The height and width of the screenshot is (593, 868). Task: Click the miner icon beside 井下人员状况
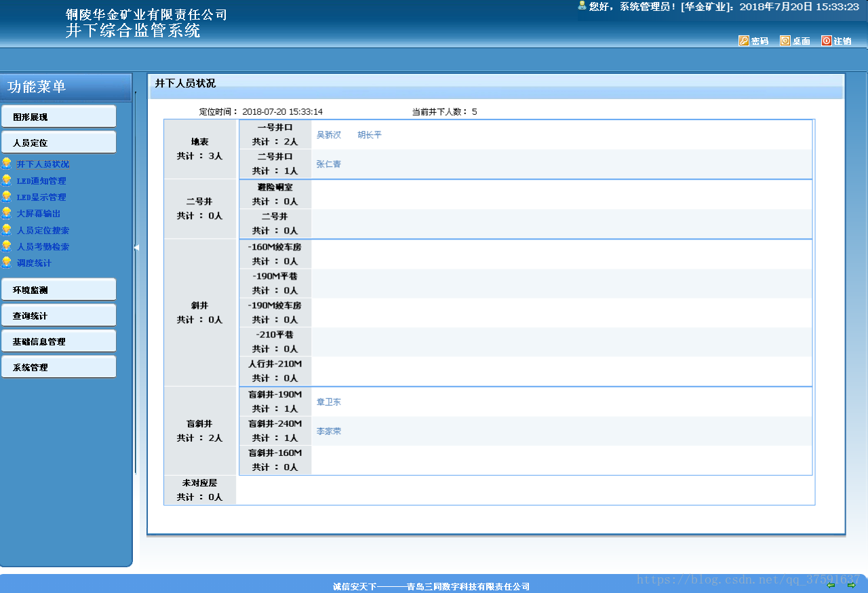point(7,164)
